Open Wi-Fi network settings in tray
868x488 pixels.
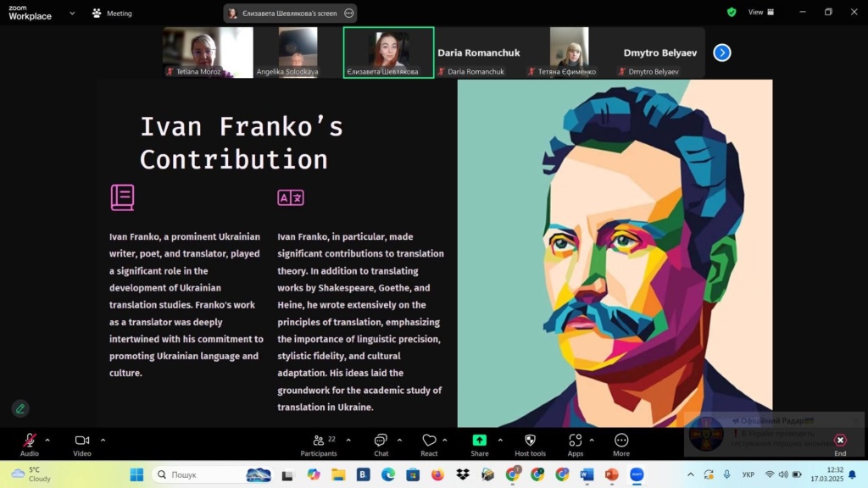[x=770, y=474]
